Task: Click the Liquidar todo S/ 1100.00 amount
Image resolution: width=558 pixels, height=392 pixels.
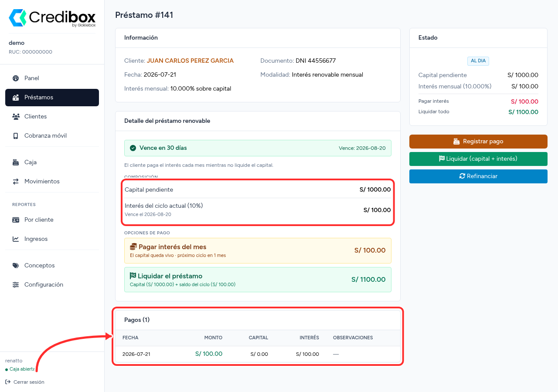Action: click(523, 112)
